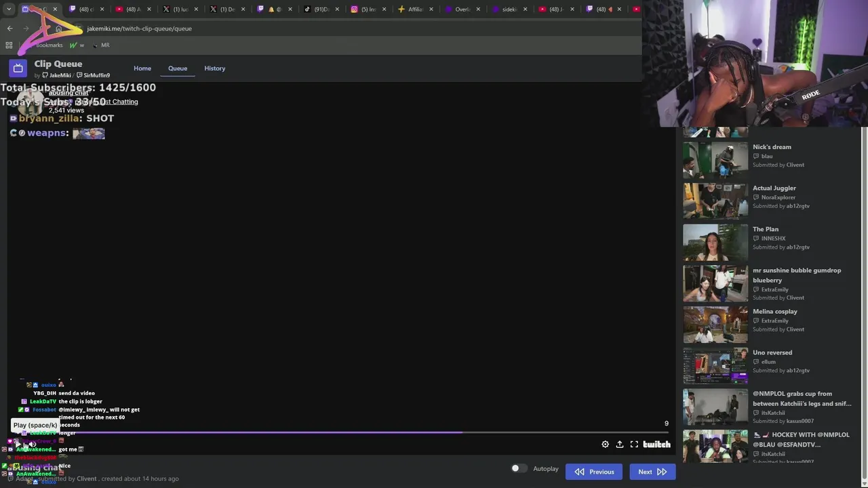Switch to the '(91)D' TikTok tab

point(321,9)
